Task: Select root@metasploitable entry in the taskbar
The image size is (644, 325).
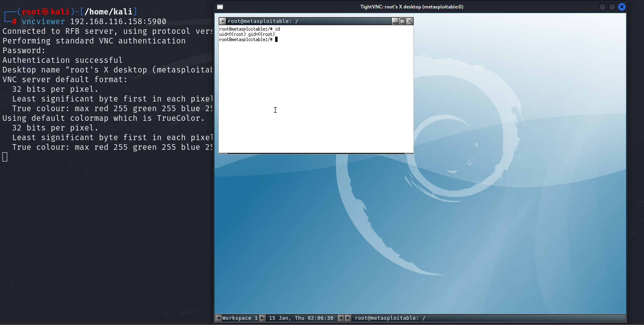Action: pyautogui.click(x=389, y=318)
